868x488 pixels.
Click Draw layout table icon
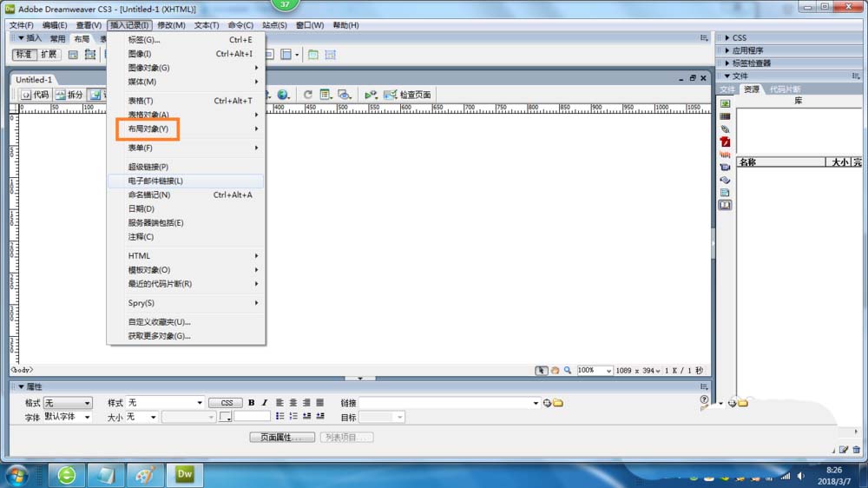pos(312,55)
